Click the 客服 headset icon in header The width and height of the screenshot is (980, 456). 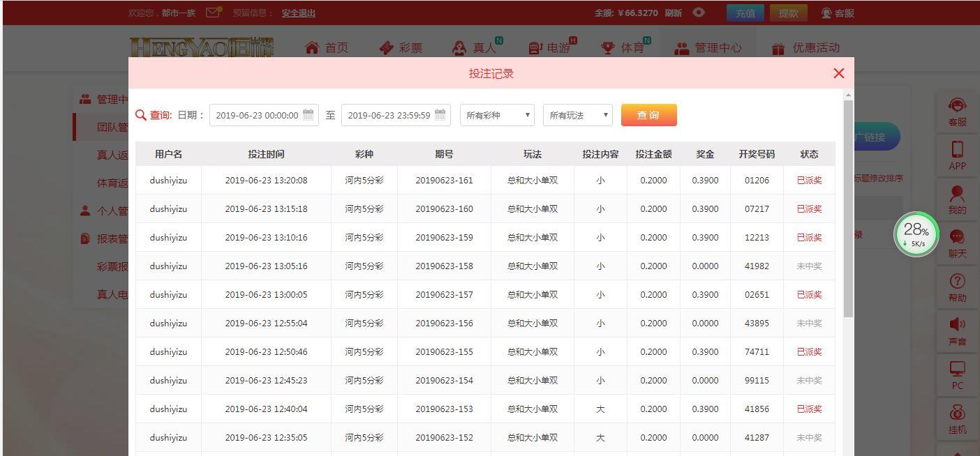[x=826, y=13]
